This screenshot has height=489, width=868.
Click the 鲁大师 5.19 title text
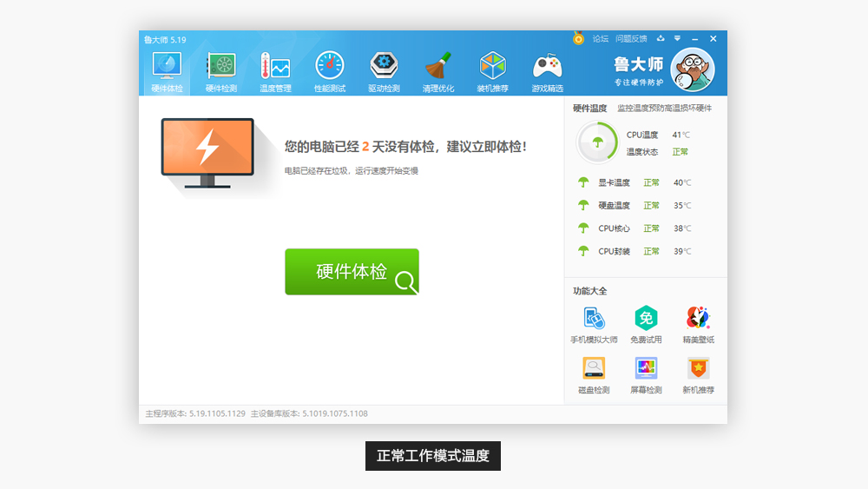point(165,40)
